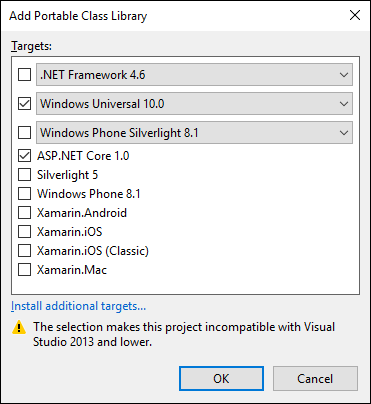Expand Windows Phone Silverlight version dropdown arrow
Screen dimensions: 371x404
[x=344, y=133]
